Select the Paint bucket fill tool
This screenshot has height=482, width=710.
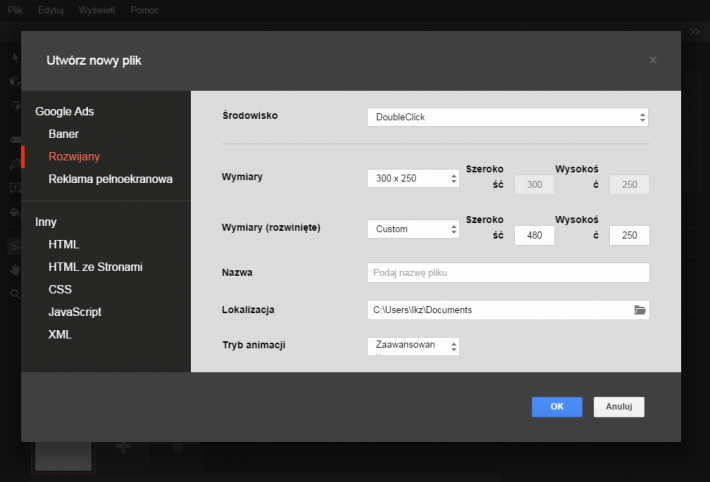pyautogui.click(x=14, y=212)
